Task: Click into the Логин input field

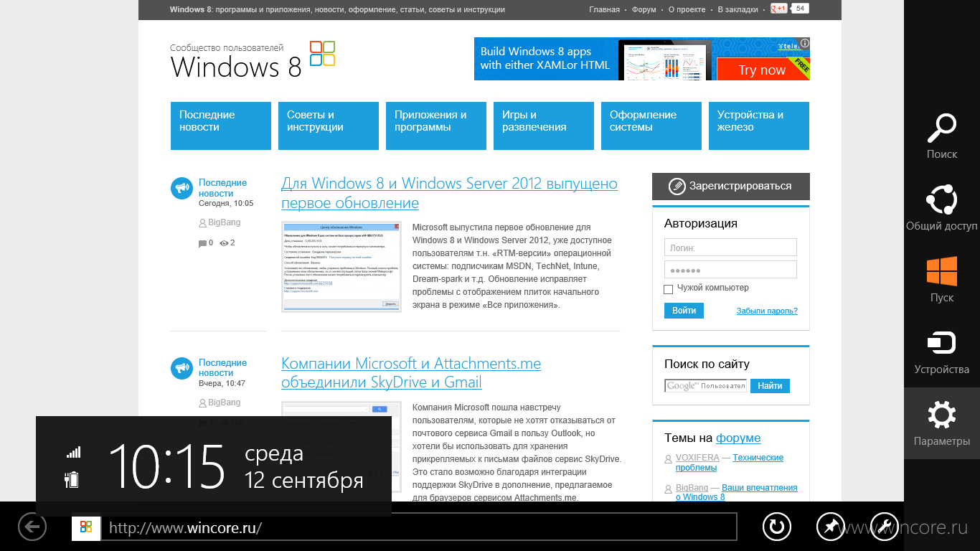Action: [x=730, y=248]
